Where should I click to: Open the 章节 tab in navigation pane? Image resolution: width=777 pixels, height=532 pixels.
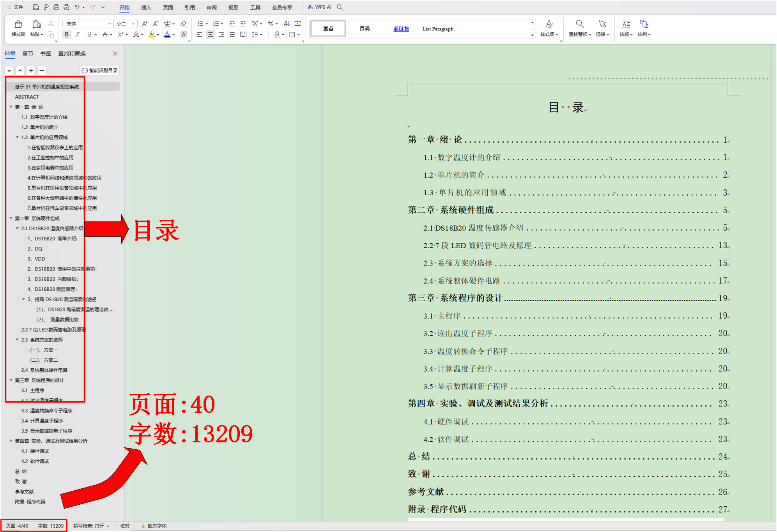coord(28,53)
